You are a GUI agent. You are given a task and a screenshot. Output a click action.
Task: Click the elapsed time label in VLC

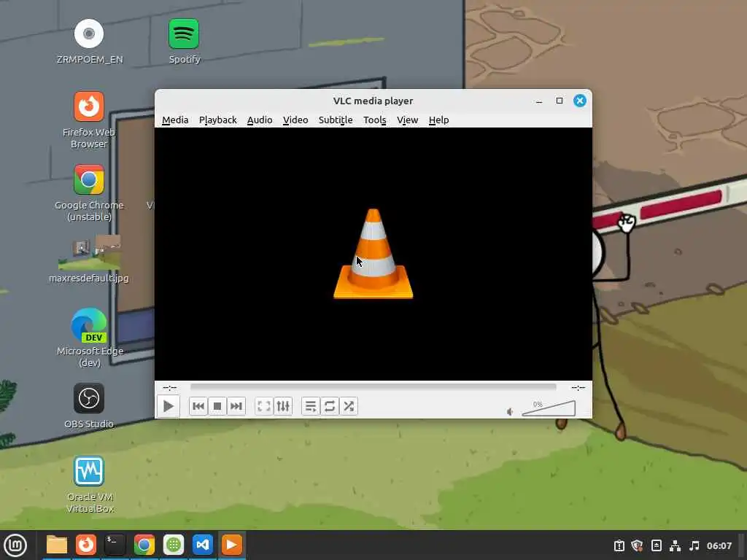tap(169, 388)
